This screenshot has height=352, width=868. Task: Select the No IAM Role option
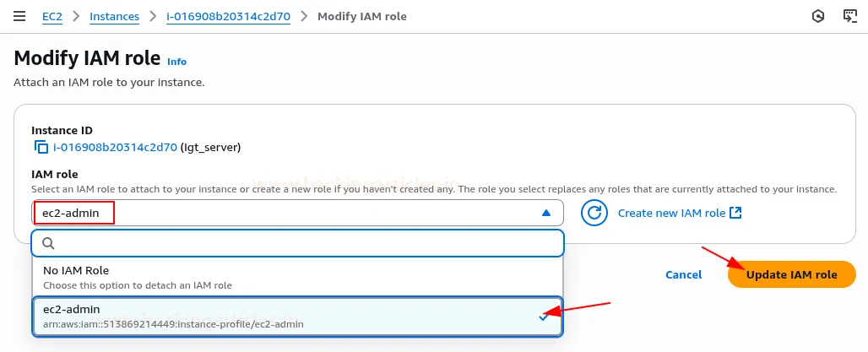tap(297, 277)
